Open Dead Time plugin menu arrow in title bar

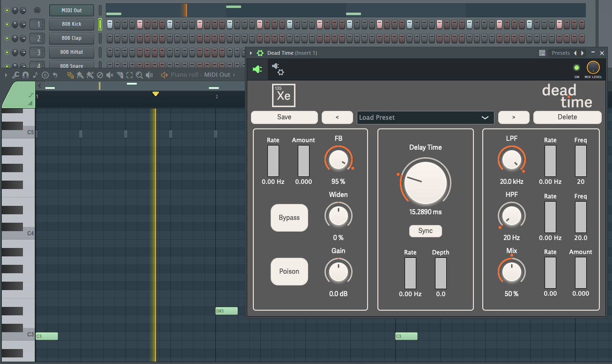click(x=251, y=53)
